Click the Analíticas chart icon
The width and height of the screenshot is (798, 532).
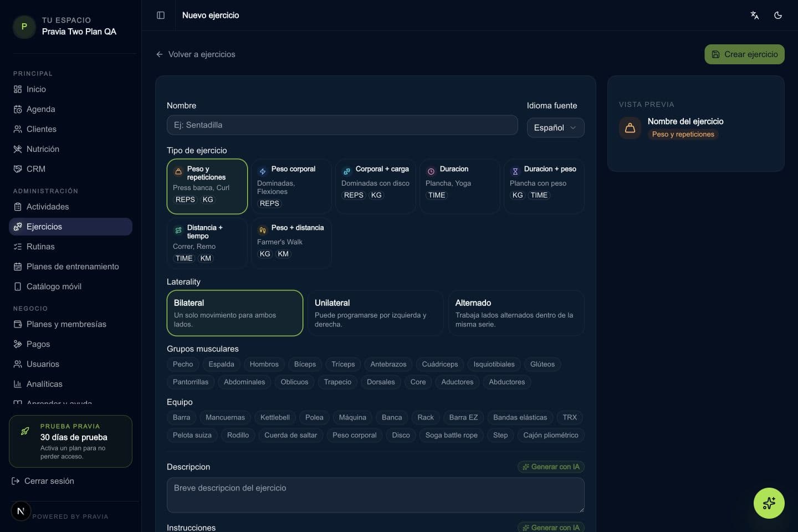click(x=18, y=384)
